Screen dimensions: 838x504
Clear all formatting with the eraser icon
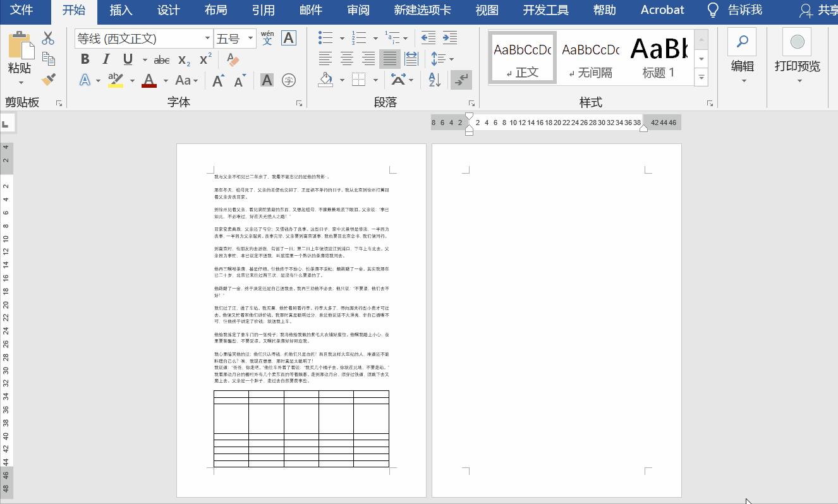233,59
